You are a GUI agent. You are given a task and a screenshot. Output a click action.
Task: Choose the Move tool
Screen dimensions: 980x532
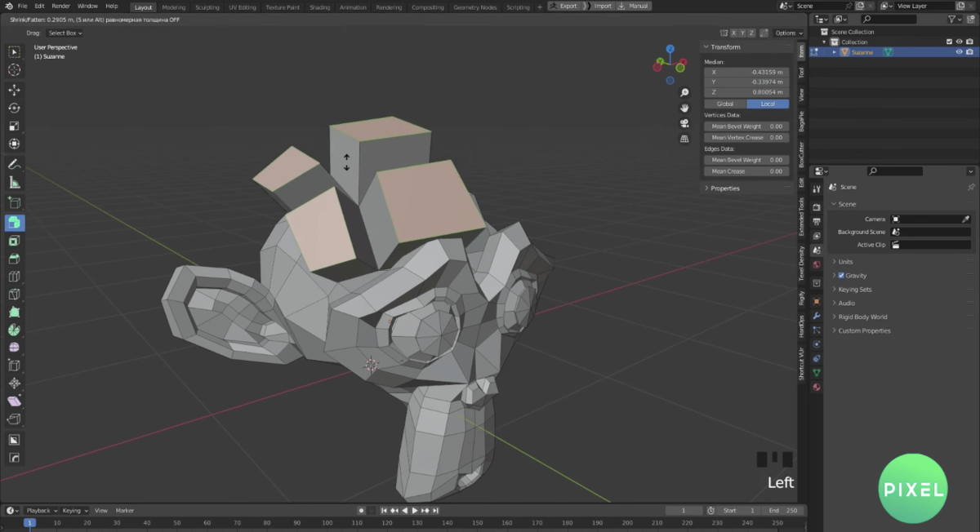click(14, 90)
